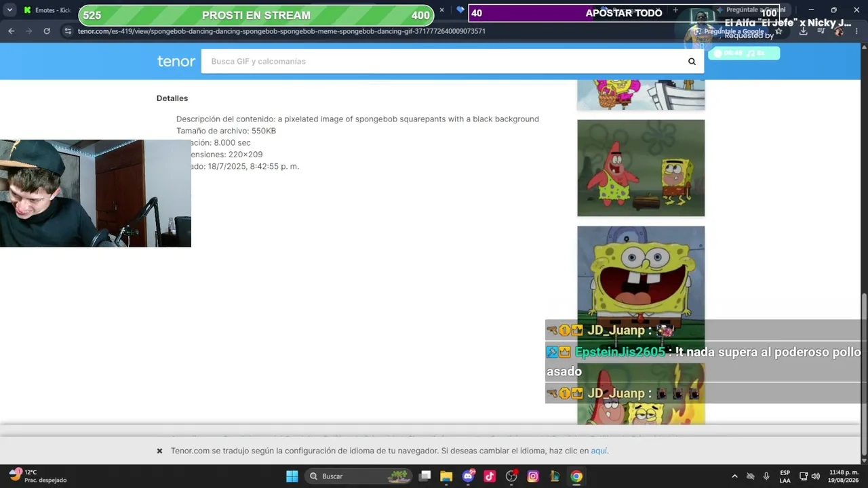Screen dimensions: 868x488
Task: Open the site information icon beside the URL
Action: click(67, 31)
